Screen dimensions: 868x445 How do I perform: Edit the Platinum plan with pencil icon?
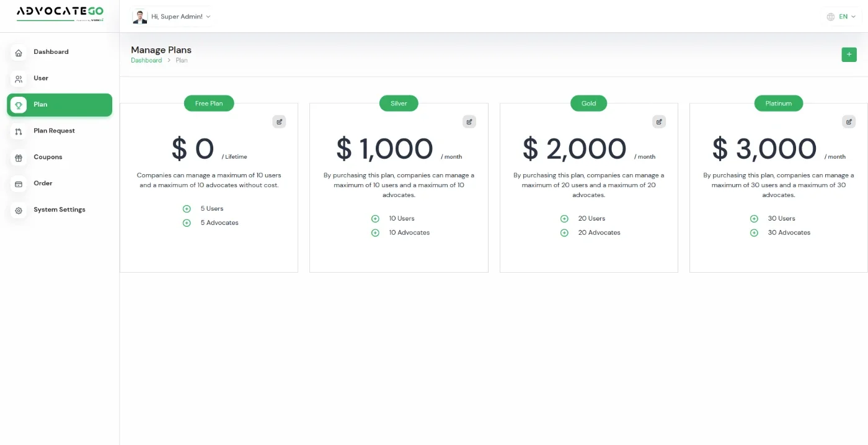coord(849,121)
